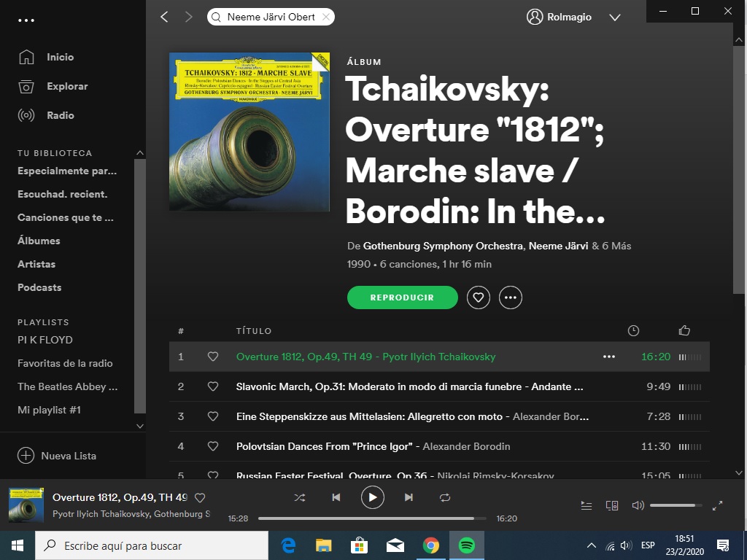Click now-playing album thumbnail in bottom bar

pos(26,505)
